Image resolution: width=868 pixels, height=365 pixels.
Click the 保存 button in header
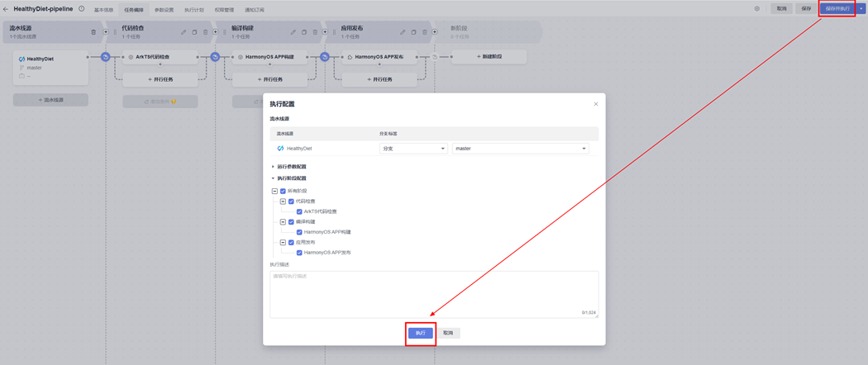click(x=806, y=9)
